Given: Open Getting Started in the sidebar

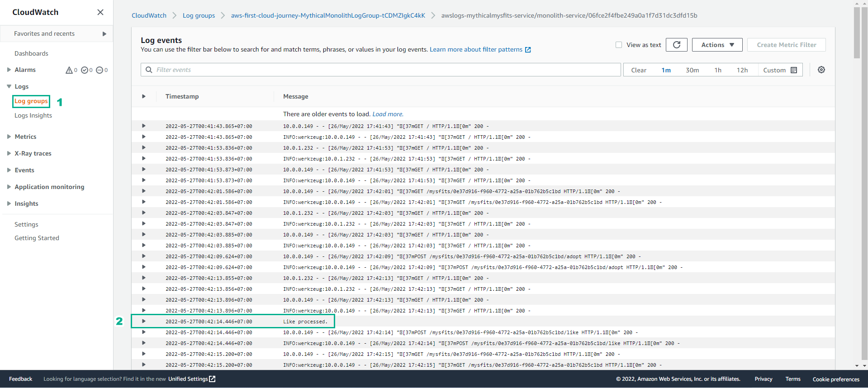Looking at the screenshot, I should click(x=37, y=238).
